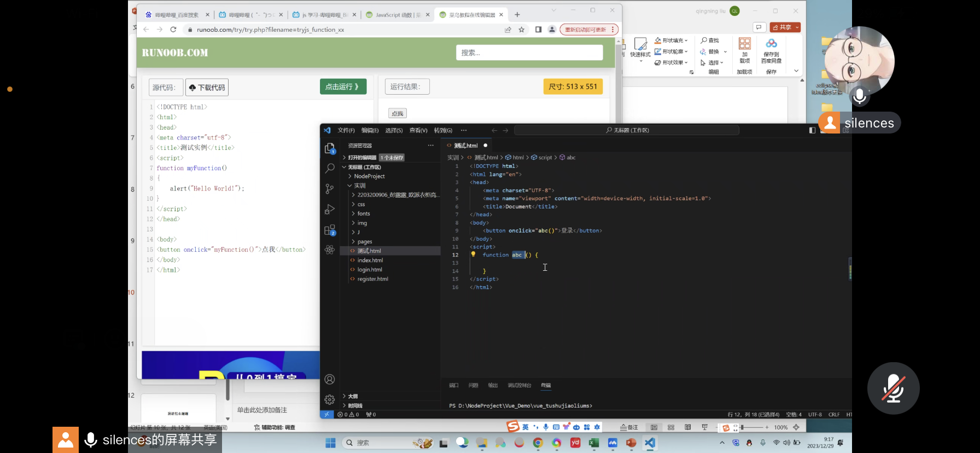980x453 pixels.
Task: Bookmark this page with the star icon
Action: 522,30
